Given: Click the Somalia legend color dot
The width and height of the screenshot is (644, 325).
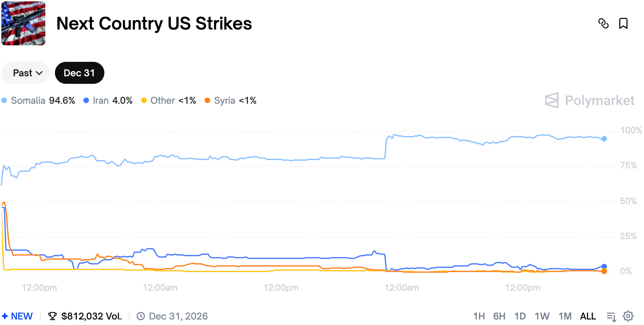Looking at the screenshot, I should click(4, 101).
